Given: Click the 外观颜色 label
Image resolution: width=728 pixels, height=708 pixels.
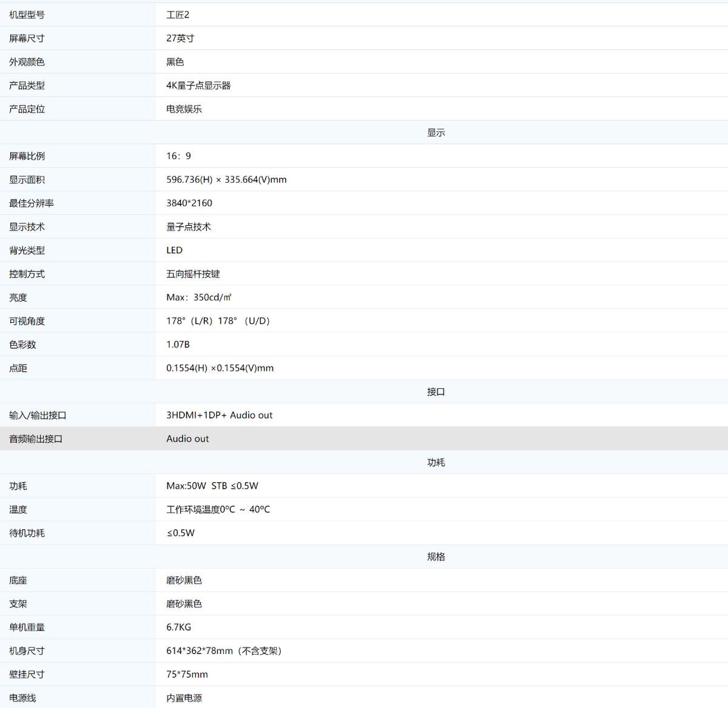Looking at the screenshot, I should 27,62.
